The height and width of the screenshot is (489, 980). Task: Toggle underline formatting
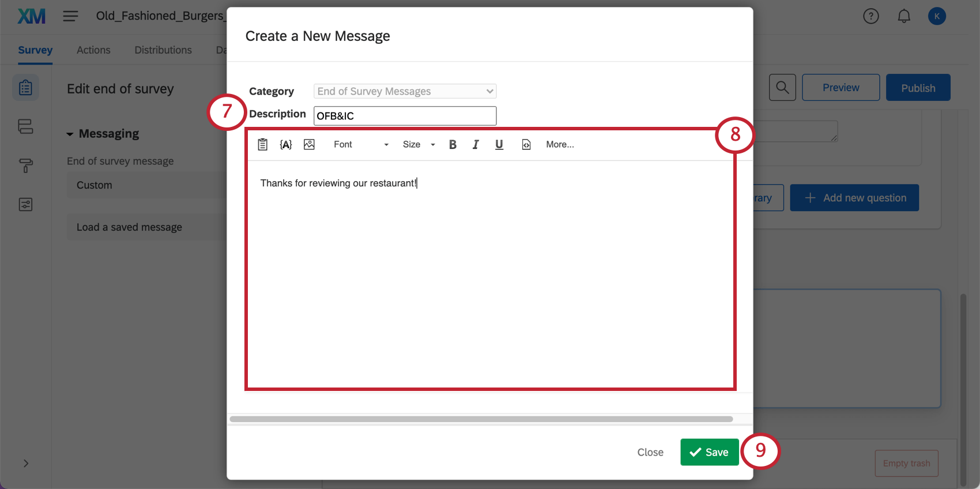tap(499, 145)
